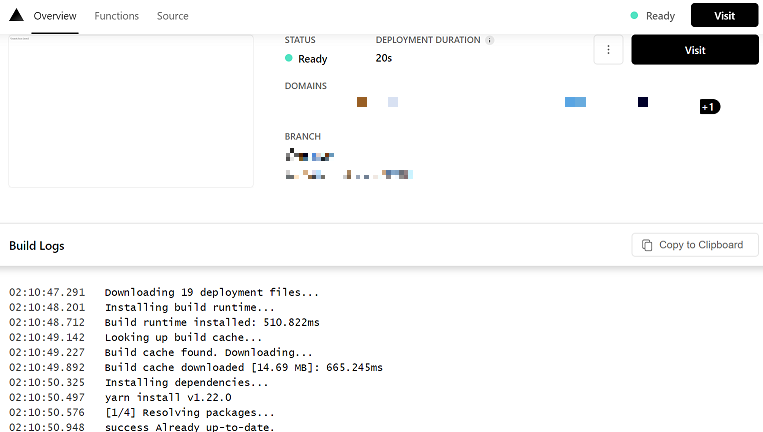This screenshot has width=763, height=432.
Task: Switch to the Functions tab
Action: [x=116, y=16]
